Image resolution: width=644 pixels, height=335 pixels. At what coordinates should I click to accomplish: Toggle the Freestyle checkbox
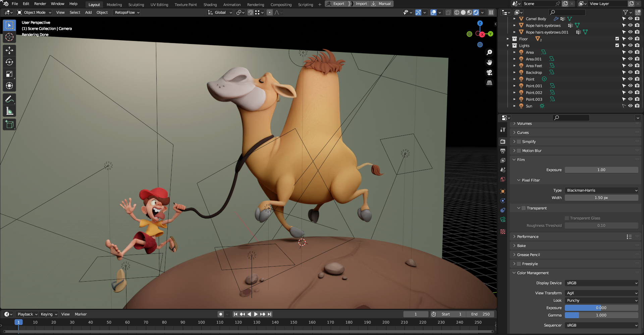click(519, 264)
